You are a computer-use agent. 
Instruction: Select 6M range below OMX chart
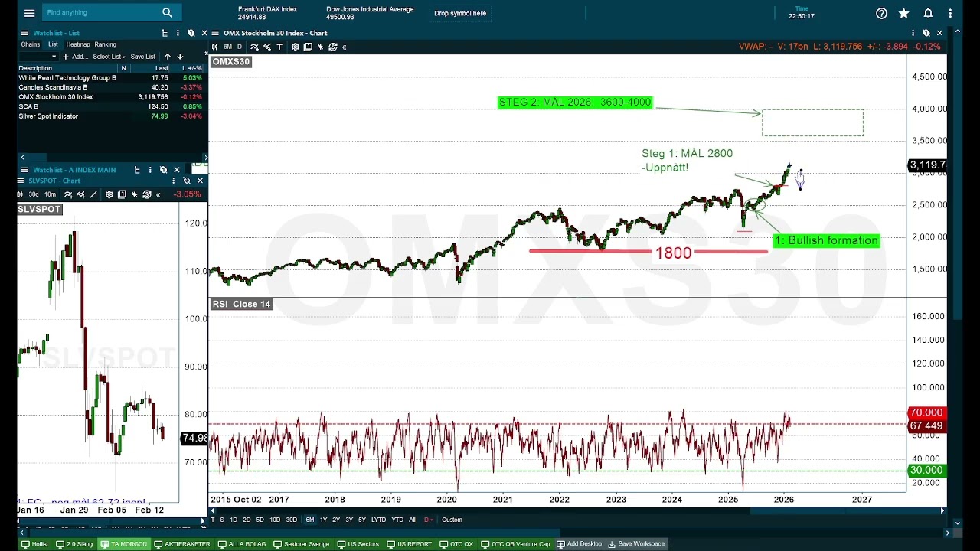309,520
